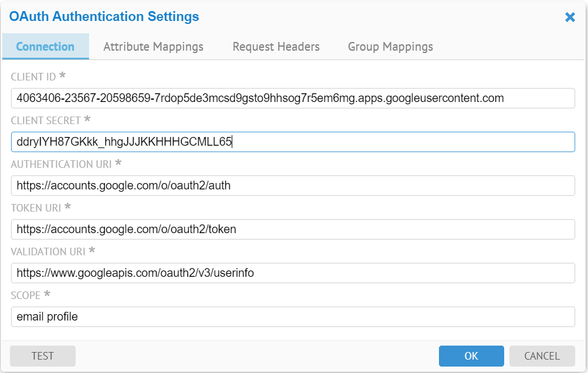The image size is (588, 373).
Task: Go to the Request Headers tab
Action: pos(276,47)
